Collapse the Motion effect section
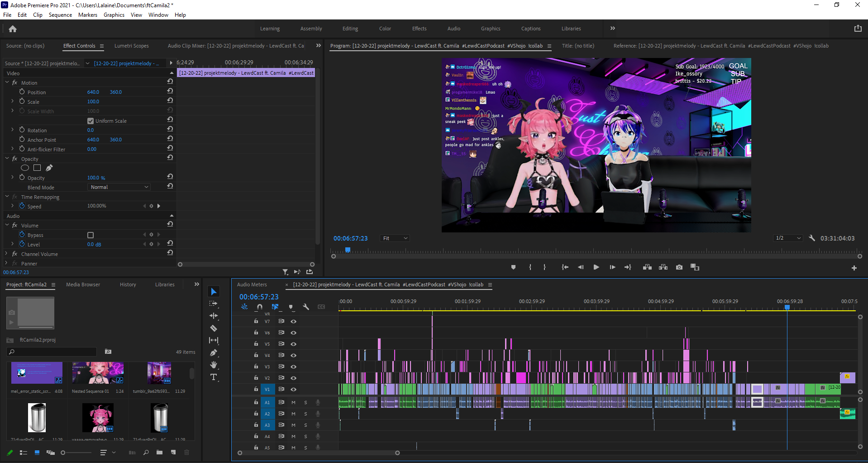 coord(7,82)
